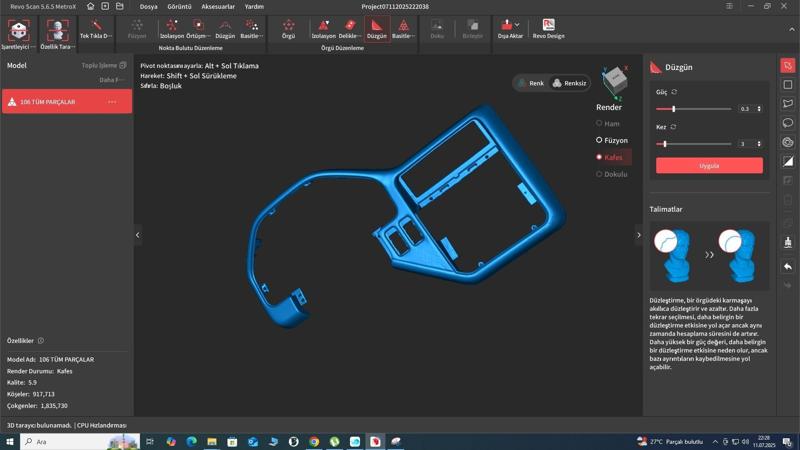This screenshot has width=800, height=450.
Task: Click the pointer selection tool in sidebar
Action: point(788,66)
